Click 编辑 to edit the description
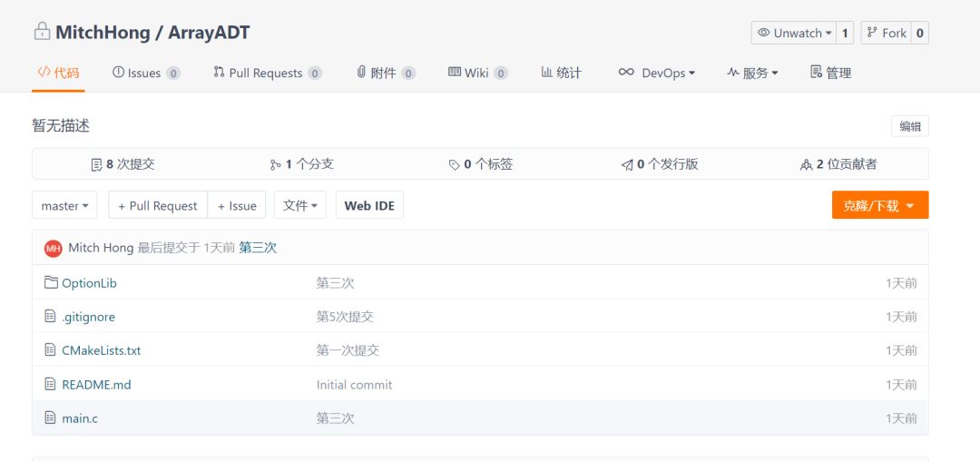Viewport: 980px width, 462px height. (910, 125)
